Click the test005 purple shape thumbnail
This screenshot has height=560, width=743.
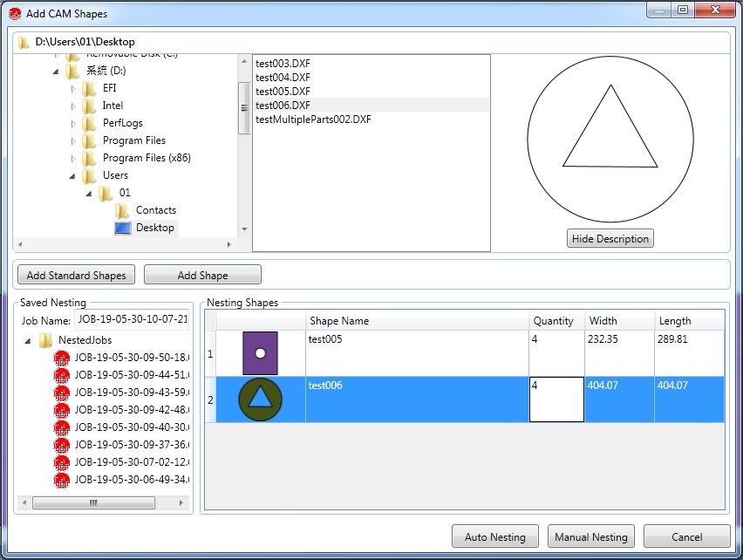pyautogui.click(x=260, y=353)
